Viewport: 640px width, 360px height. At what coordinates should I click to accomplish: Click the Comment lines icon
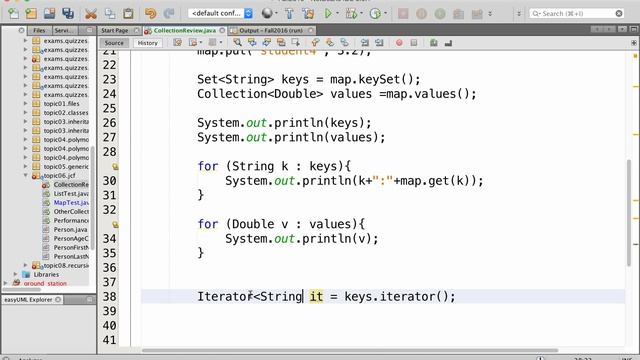[x=433, y=42]
